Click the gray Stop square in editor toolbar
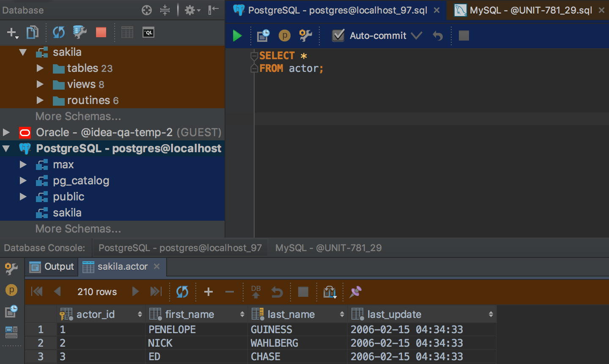 click(x=464, y=36)
